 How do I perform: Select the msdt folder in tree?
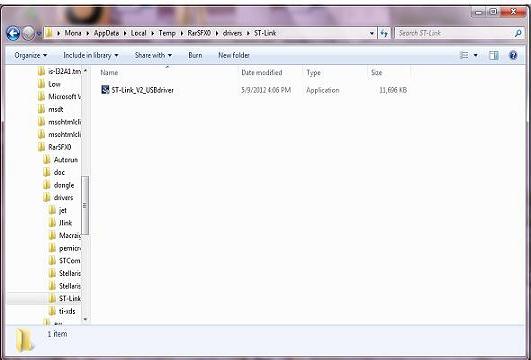click(x=56, y=109)
